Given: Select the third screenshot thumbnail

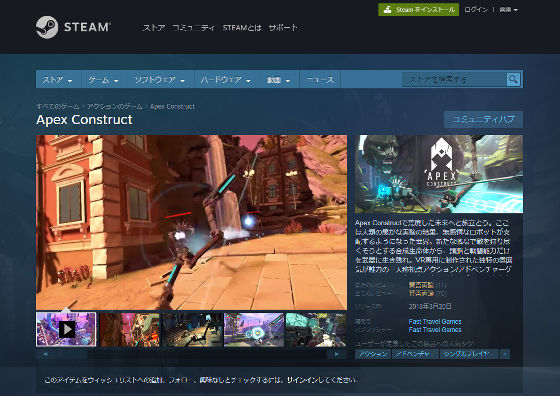Looking at the screenshot, I should 192,330.
